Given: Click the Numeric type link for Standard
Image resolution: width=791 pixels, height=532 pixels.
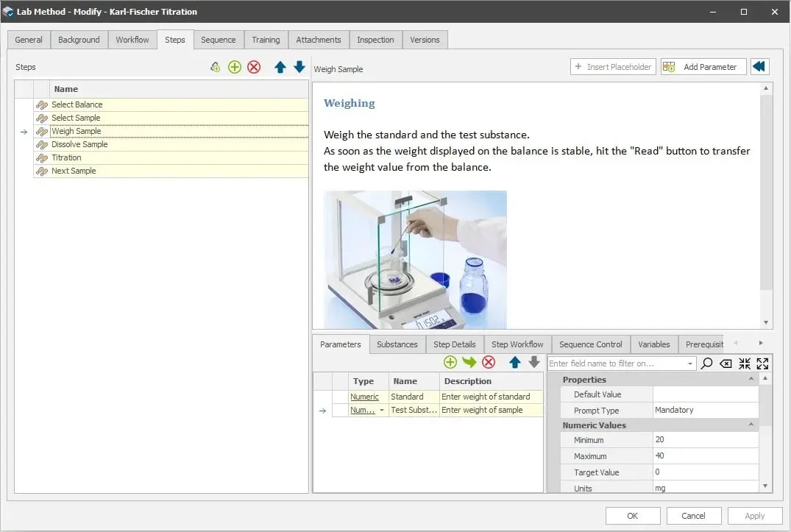Looking at the screenshot, I should coord(364,397).
